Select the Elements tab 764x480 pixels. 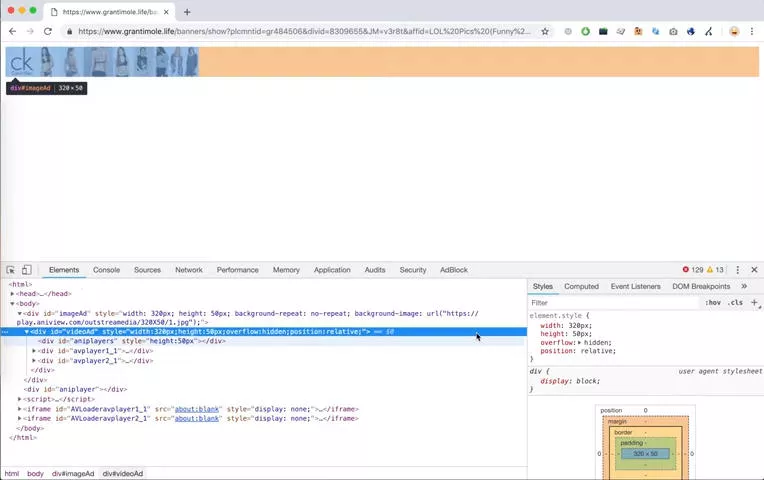point(64,269)
